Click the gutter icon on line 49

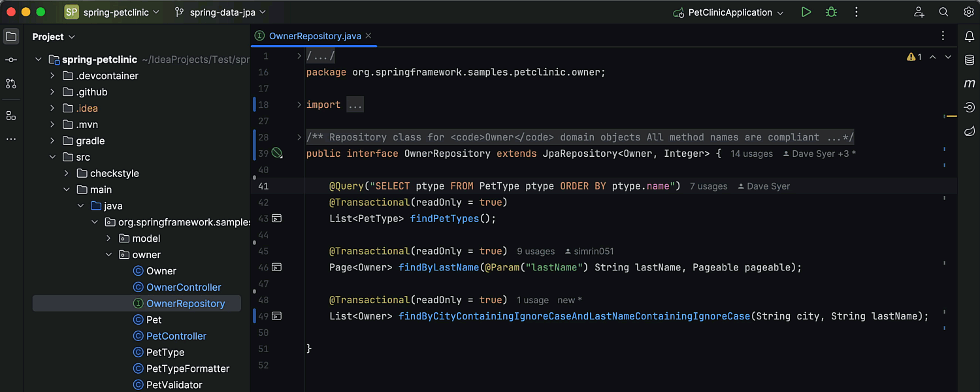(x=277, y=316)
